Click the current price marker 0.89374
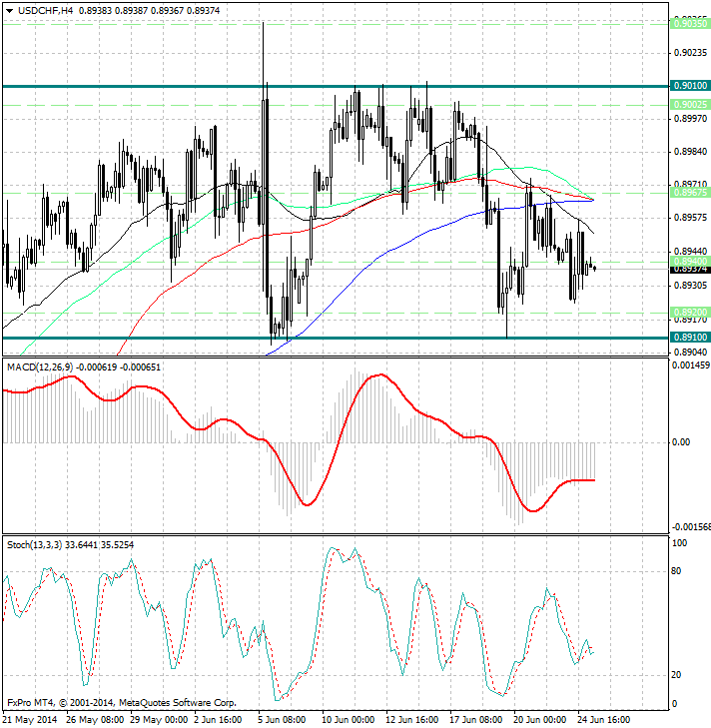This screenshot has height=728, width=711. [x=690, y=270]
